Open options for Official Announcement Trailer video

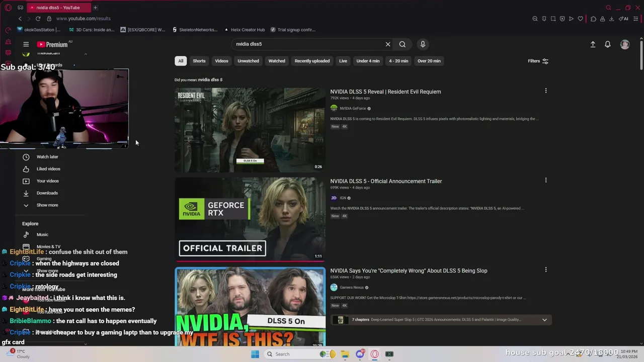(546, 180)
